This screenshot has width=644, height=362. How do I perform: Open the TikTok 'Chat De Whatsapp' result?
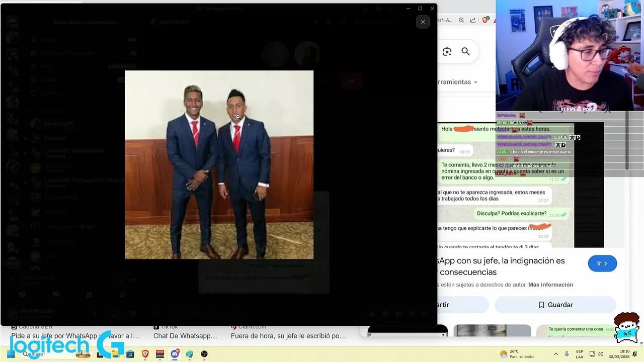coord(185,336)
